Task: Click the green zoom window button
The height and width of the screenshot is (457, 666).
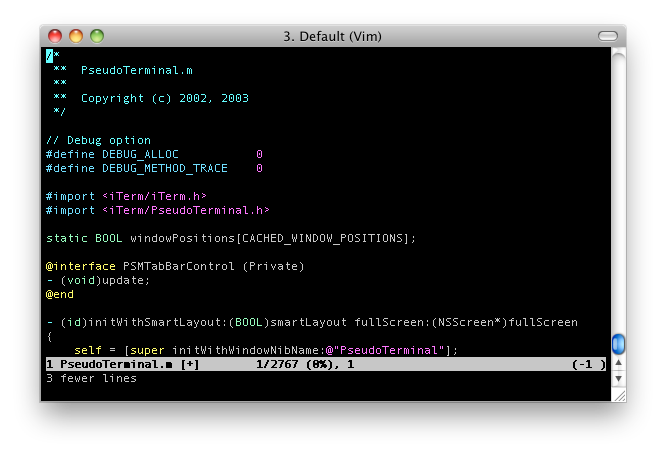Action: pyautogui.click(x=97, y=36)
